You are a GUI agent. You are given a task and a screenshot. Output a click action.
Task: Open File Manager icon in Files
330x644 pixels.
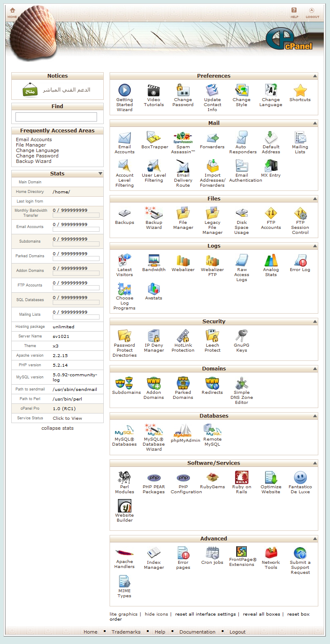183,213
